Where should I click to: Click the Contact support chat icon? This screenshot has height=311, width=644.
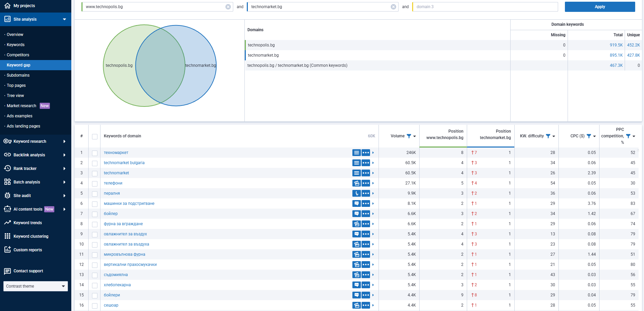[7, 271]
